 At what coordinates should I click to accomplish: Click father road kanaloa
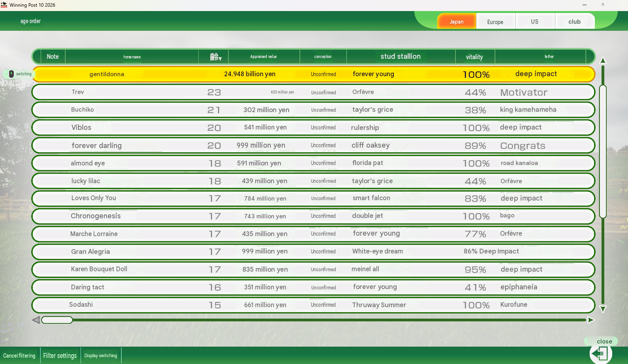tap(519, 163)
